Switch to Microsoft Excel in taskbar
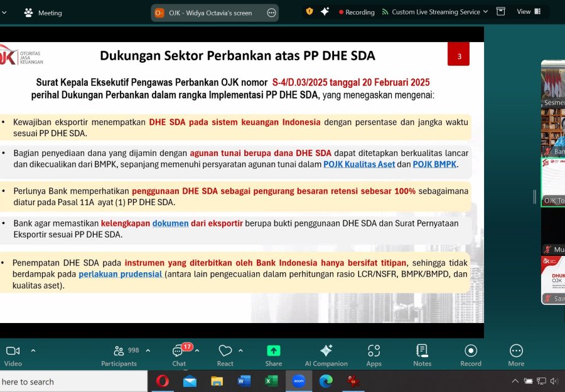This screenshot has width=565, height=392. click(271, 381)
